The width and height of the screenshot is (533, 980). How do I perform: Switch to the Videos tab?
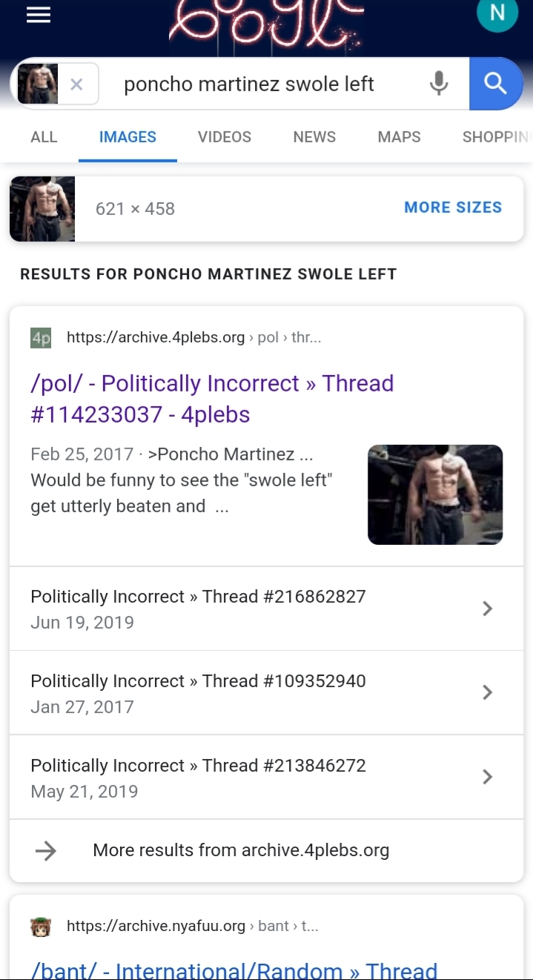[x=224, y=137]
